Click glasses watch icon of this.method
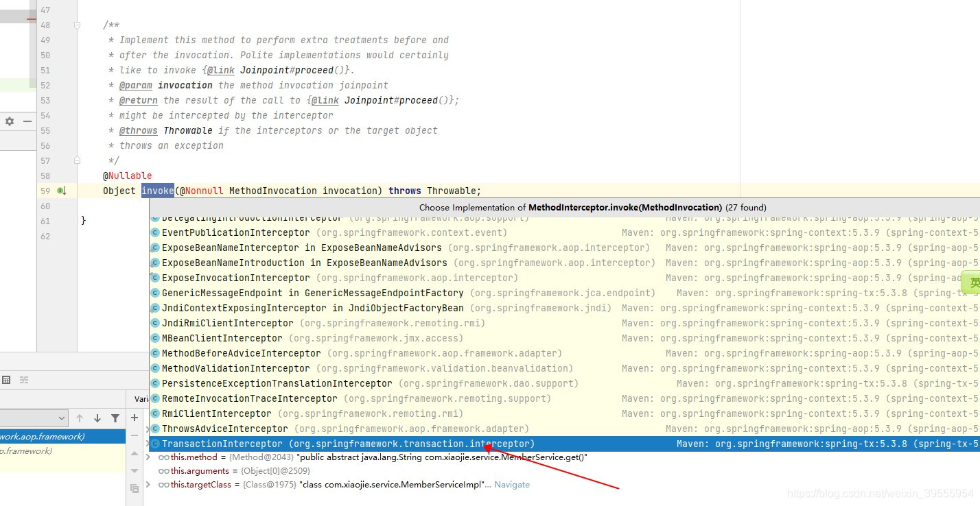 tap(164, 457)
